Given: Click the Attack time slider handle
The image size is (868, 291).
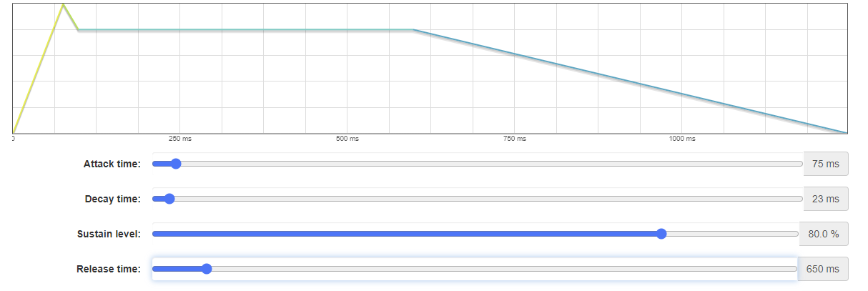Looking at the screenshot, I should [176, 164].
